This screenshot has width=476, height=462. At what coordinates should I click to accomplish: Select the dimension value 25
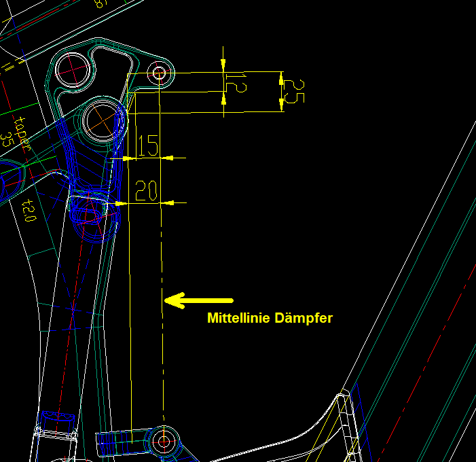[x=293, y=92]
